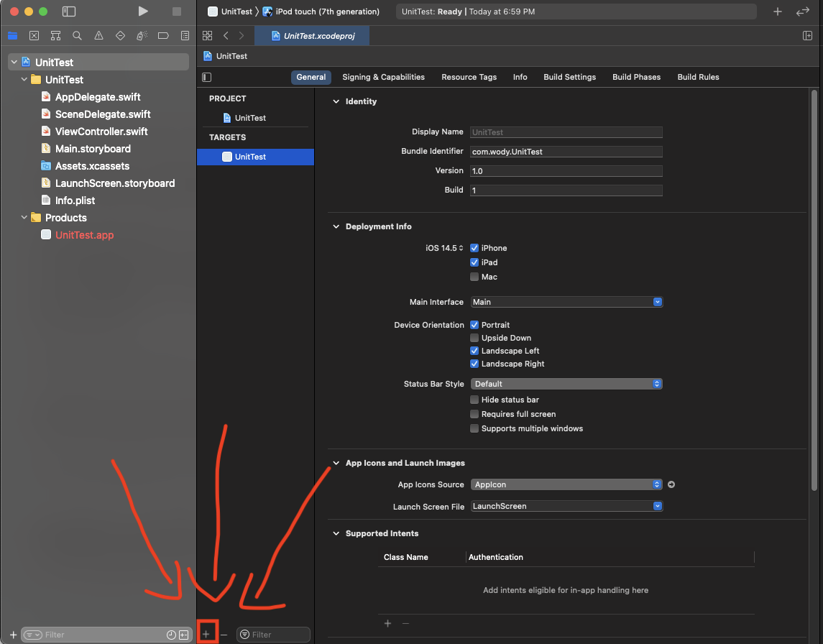Change the iOS 14.5 deployment version
Image resolution: width=823 pixels, height=644 pixels.
pyautogui.click(x=444, y=248)
